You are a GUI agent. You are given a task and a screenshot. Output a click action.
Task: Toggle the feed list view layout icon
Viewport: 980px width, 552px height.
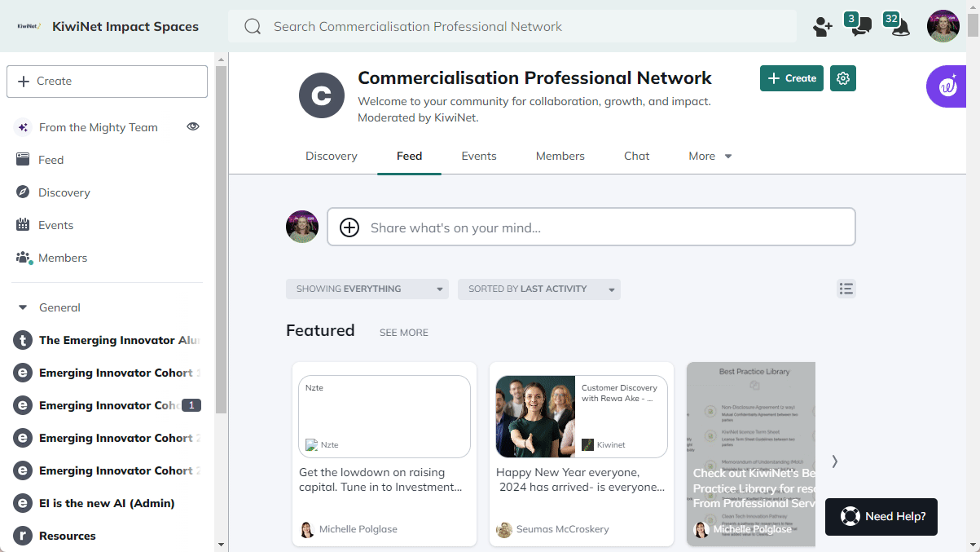tap(846, 289)
